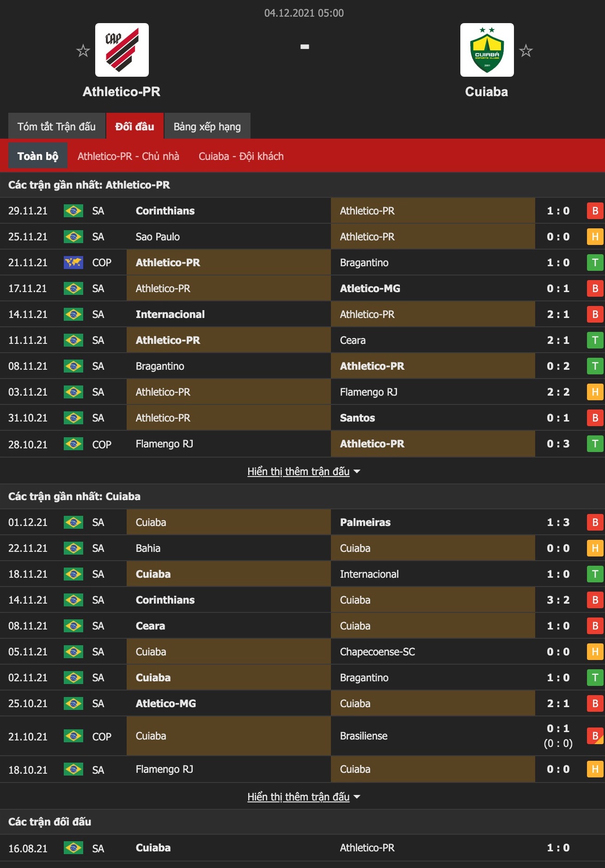Image resolution: width=605 pixels, height=868 pixels.
Task: Favorite Cuiaba with the star icon
Action: 526,50
